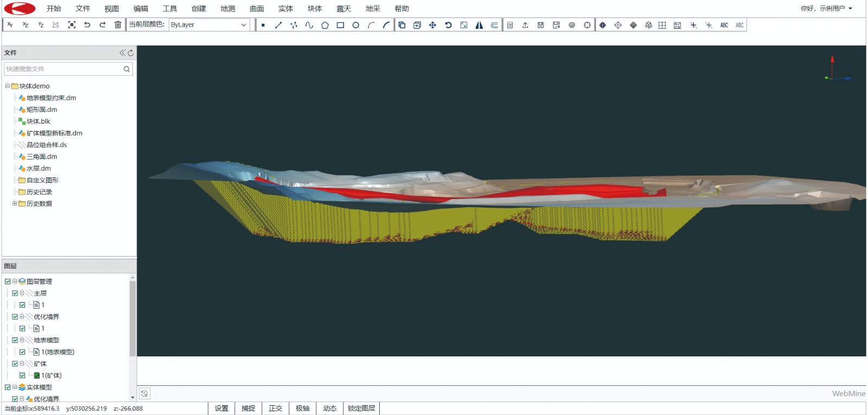Select the bold arc tool

(386, 25)
